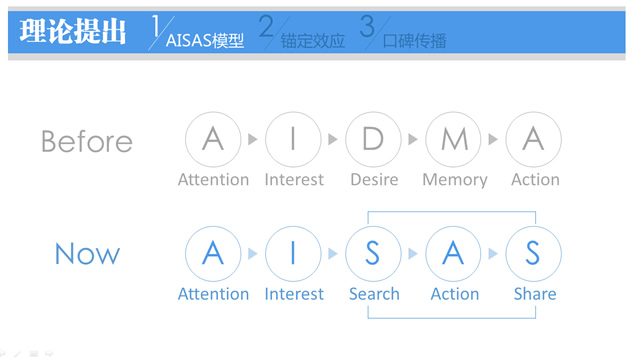Click gray arrow between Desire and Memory
Screen dimensions: 635x361
pyautogui.click(x=413, y=139)
